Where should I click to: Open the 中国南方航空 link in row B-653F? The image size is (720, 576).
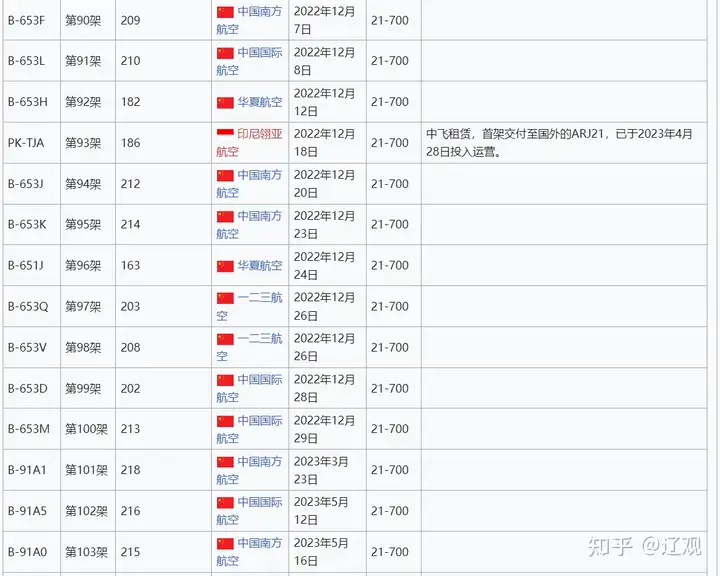(249, 20)
